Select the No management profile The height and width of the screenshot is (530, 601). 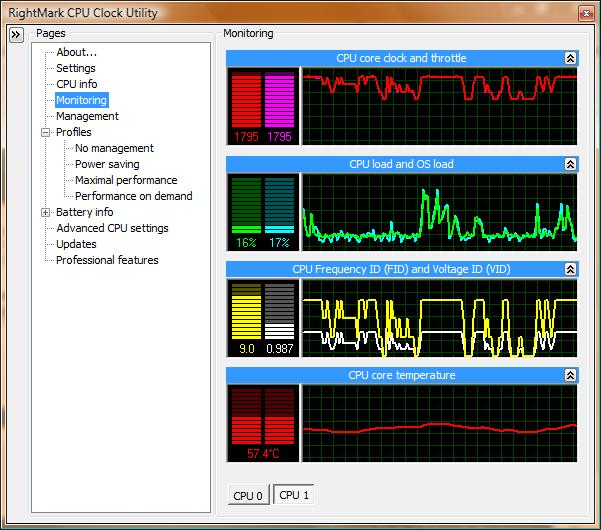[x=114, y=148]
